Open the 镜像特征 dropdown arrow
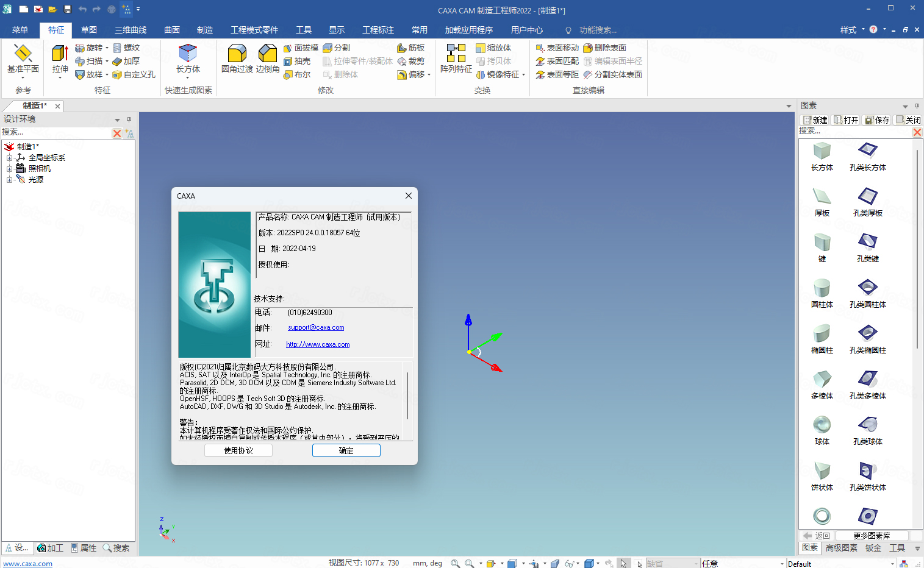924x568 pixels. [523, 74]
